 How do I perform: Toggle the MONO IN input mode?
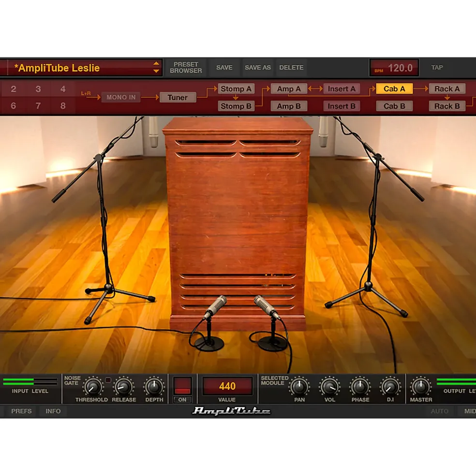coord(120,98)
